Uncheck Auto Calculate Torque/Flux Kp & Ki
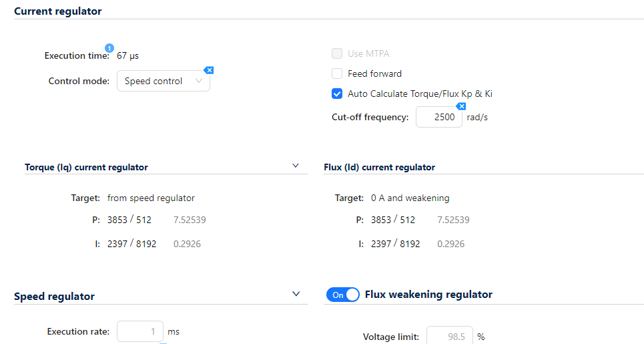 [337, 94]
